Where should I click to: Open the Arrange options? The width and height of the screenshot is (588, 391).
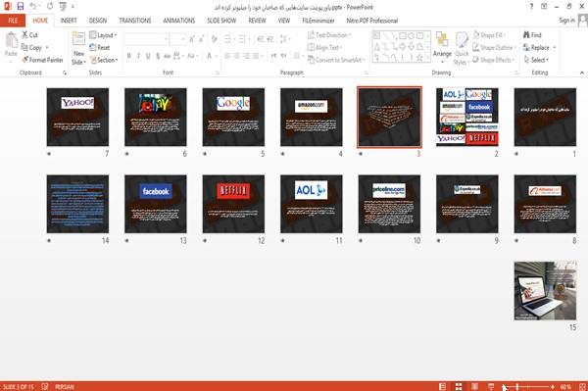tap(442, 48)
